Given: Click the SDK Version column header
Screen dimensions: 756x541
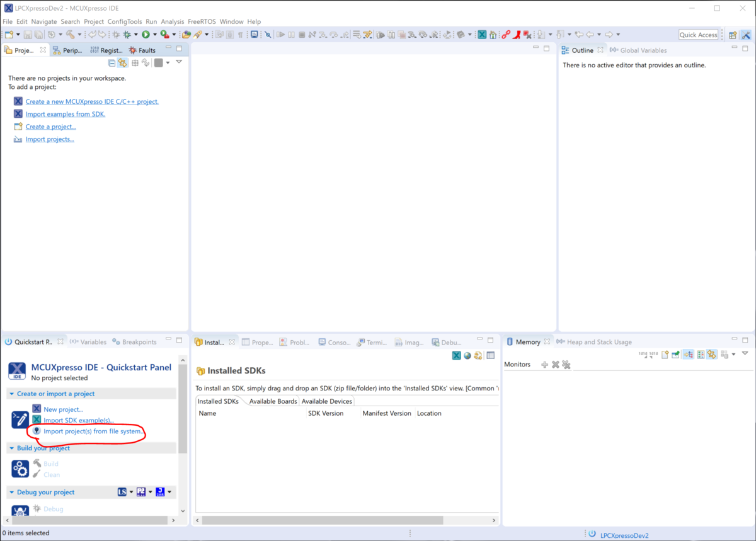Looking at the screenshot, I should [x=326, y=413].
